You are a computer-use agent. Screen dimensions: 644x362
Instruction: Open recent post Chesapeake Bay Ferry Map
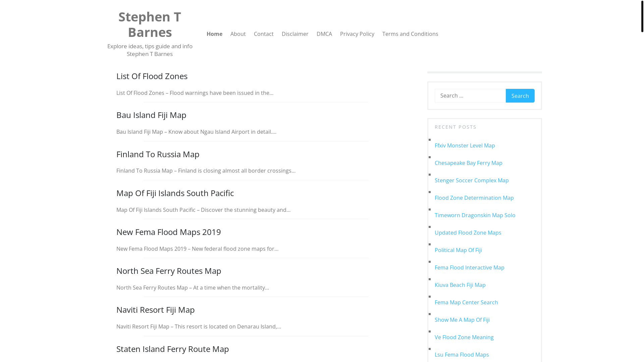pyautogui.click(x=468, y=163)
